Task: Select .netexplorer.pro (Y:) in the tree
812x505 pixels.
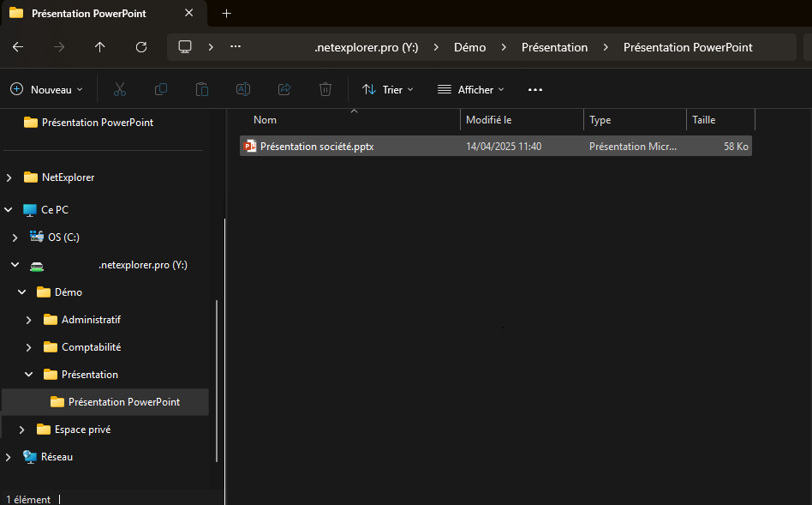Action: pos(109,265)
